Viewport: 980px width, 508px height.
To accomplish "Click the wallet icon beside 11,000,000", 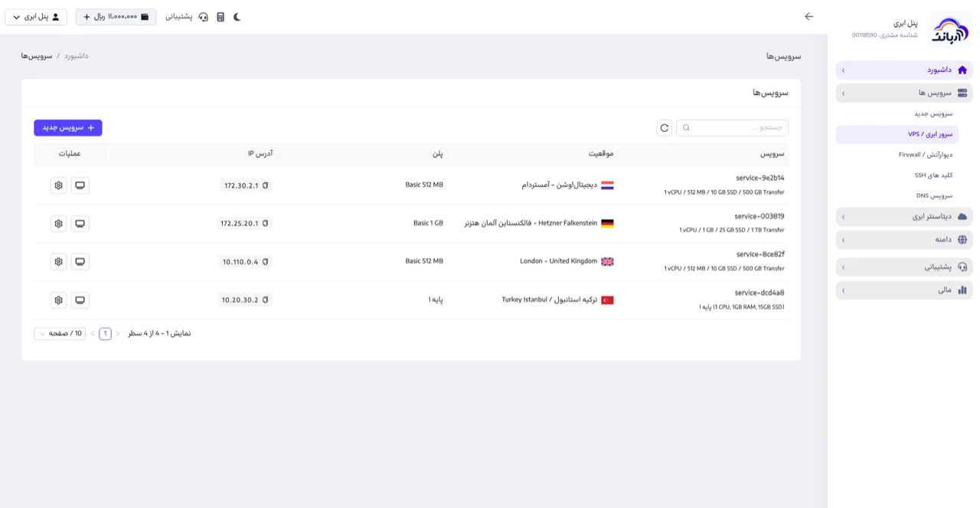I will (x=145, y=17).
